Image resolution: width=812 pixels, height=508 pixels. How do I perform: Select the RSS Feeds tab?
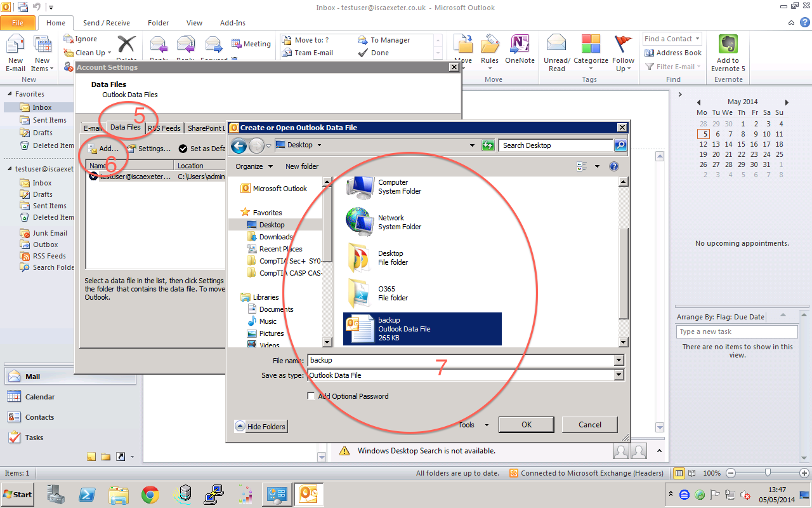pyautogui.click(x=164, y=128)
